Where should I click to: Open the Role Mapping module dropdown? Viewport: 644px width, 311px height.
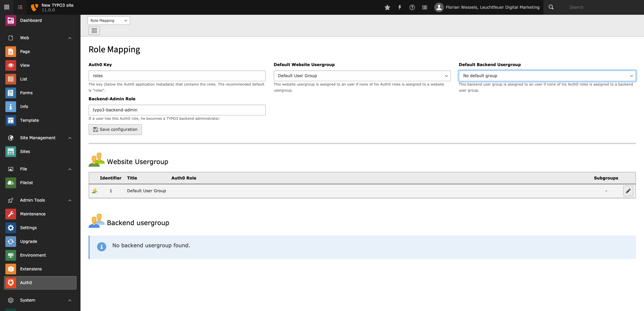tap(108, 20)
